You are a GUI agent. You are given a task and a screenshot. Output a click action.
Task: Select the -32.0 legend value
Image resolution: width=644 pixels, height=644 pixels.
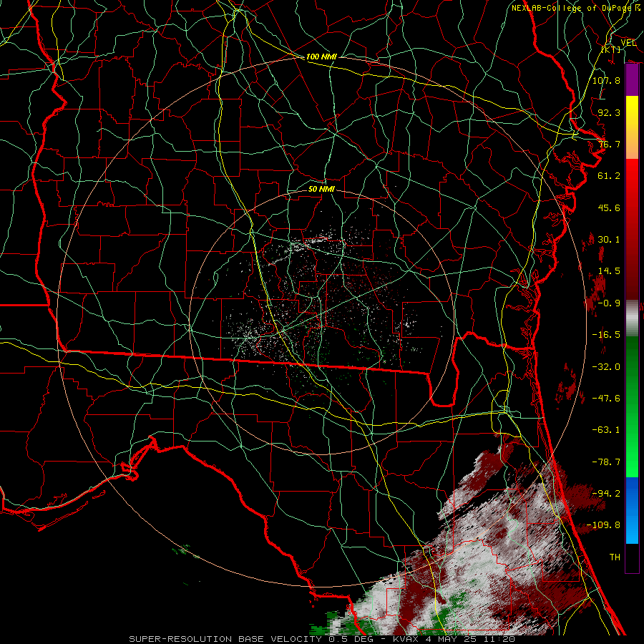click(x=606, y=367)
